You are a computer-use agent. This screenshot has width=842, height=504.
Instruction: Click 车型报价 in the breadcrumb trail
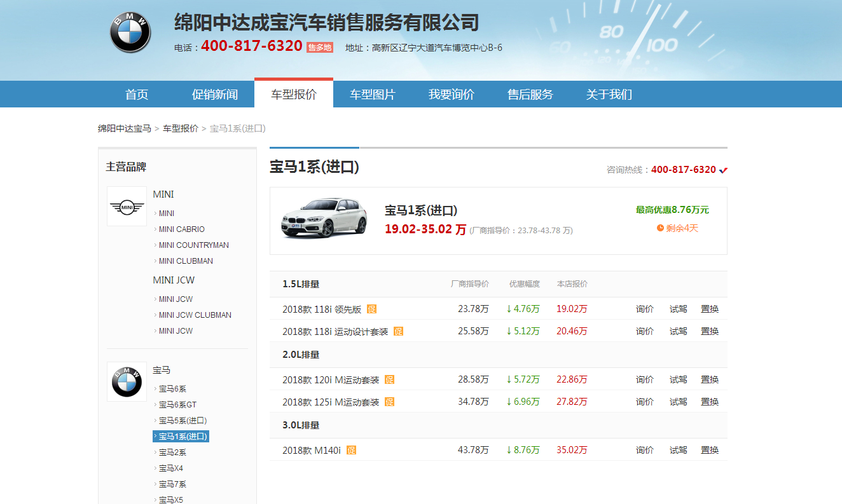[181, 128]
